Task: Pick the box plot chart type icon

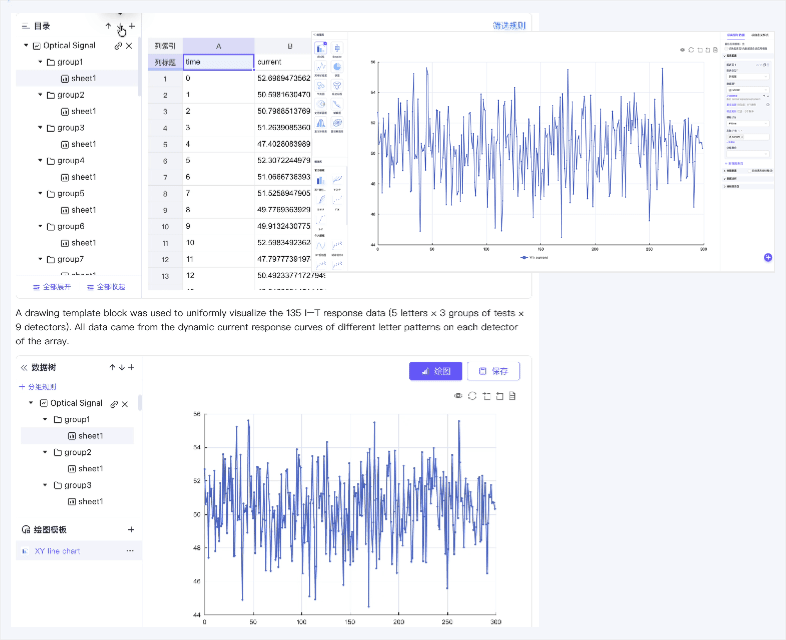Action: [337, 48]
